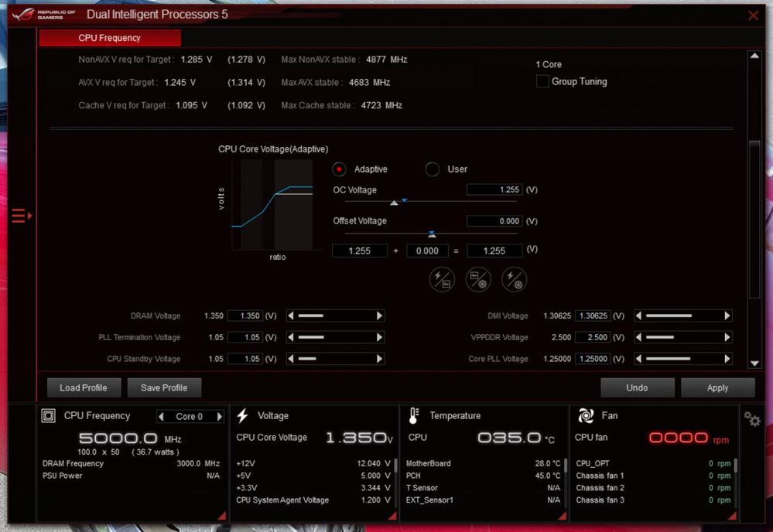Increase VPPDDR Voltage with right arrow
Screen dimensions: 773x532
pyautogui.click(x=727, y=337)
